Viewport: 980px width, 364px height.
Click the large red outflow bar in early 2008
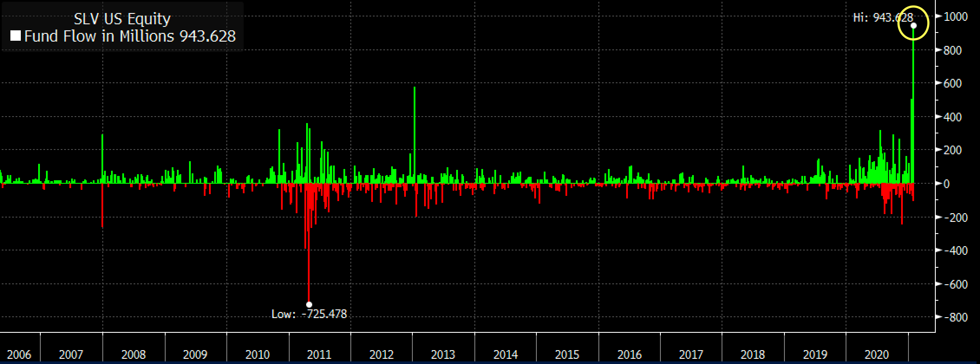[x=102, y=205]
